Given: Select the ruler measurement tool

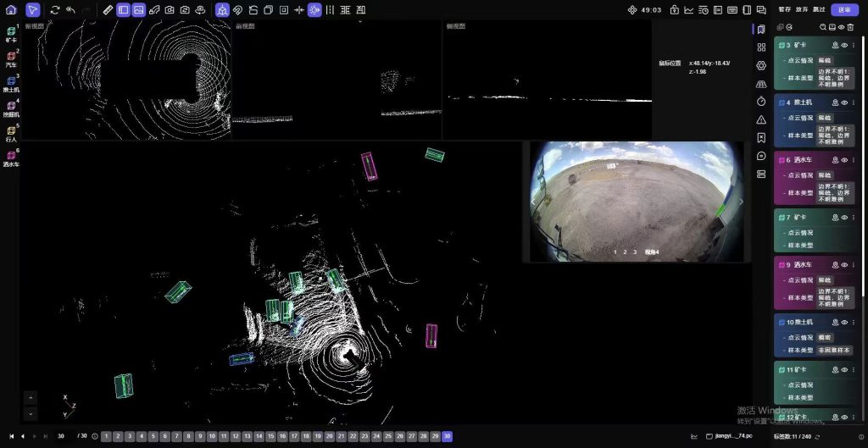Looking at the screenshot, I should (107, 10).
